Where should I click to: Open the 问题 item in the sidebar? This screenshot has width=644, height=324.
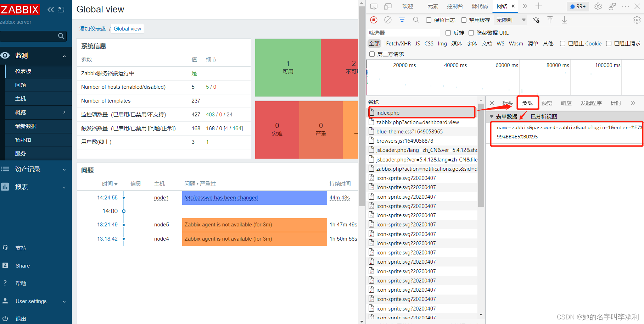coord(38,85)
